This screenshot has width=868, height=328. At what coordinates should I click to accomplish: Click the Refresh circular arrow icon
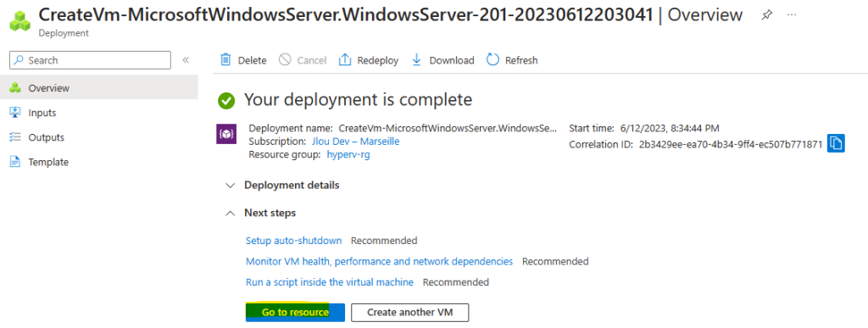[492, 59]
